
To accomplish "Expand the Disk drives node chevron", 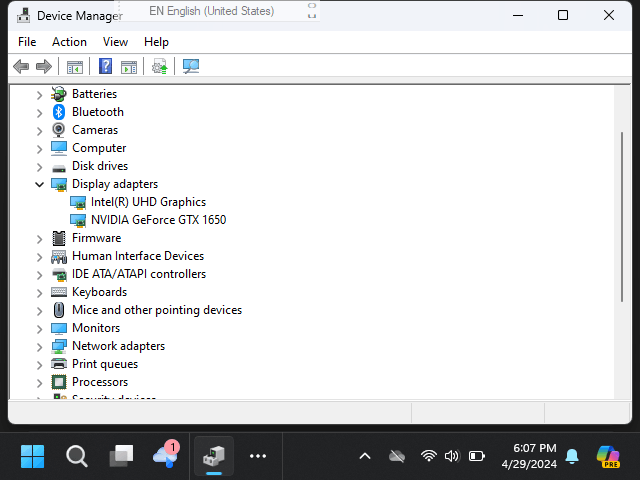I will point(39,167).
